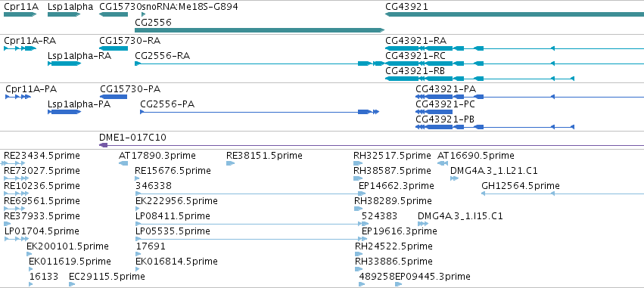Click the Lsp1alpha gene arrow
Image resolution: width=644 pixels, height=288 pixels.
click(x=64, y=14)
